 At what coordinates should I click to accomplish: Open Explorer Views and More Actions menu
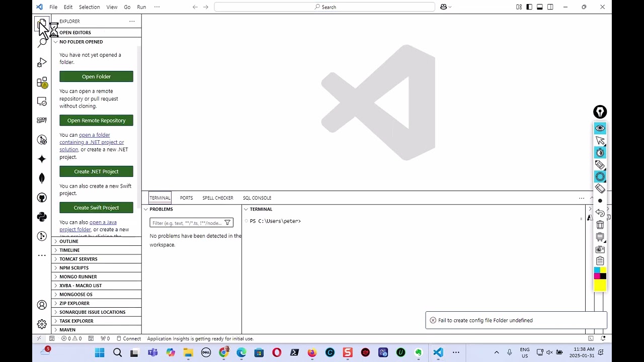point(132,21)
